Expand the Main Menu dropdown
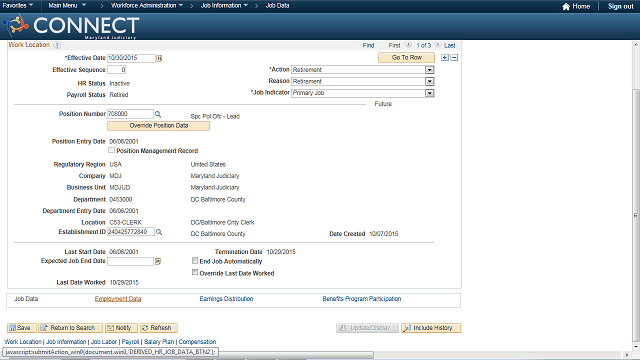This screenshot has height=360, width=640. [x=67, y=5]
